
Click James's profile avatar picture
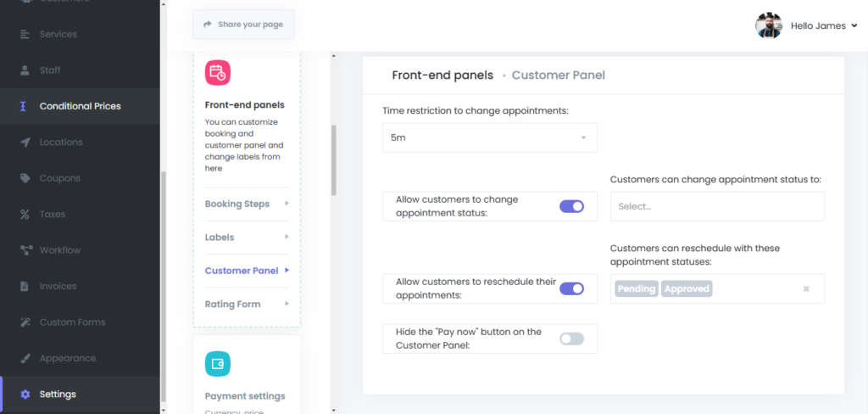pyautogui.click(x=769, y=25)
